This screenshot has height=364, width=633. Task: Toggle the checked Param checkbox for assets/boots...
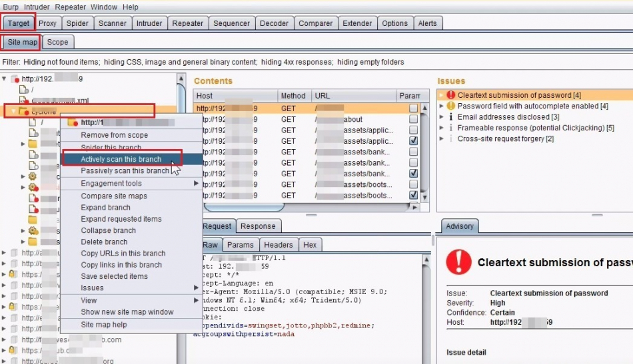point(413,195)
